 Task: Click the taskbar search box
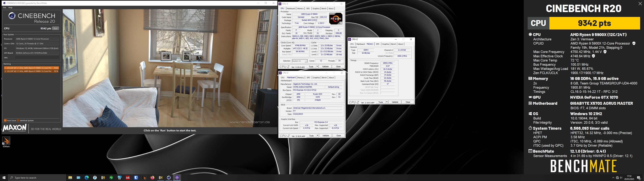click(x=37, y=178)
